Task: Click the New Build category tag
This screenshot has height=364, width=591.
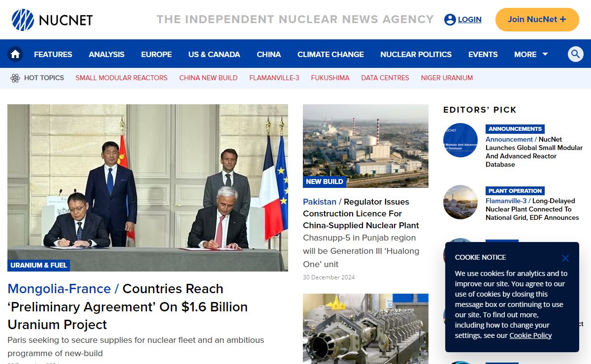Action: 325,182
